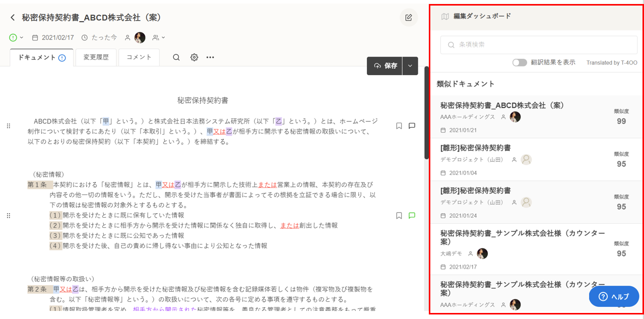The height and width of the screenshot is (319, 644).
Task: Open the dropdown arrow beside 保存 button
Action: tap(410, 66)
